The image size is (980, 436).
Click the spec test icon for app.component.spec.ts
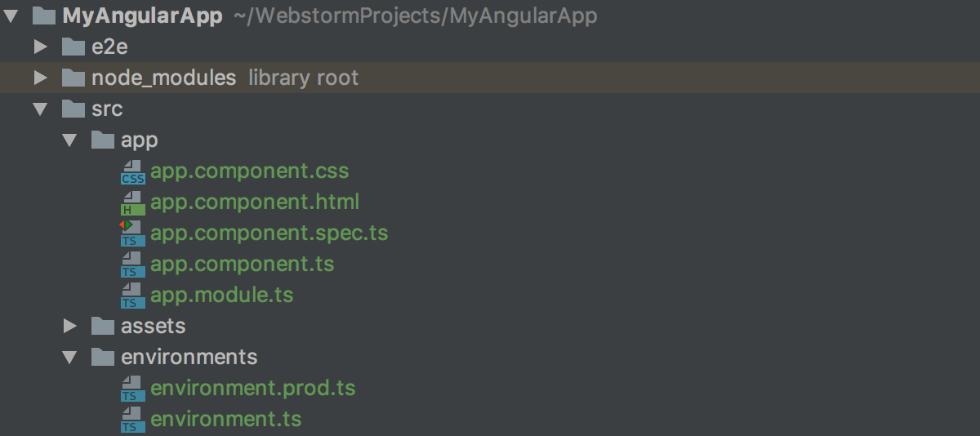click(132, 234)
